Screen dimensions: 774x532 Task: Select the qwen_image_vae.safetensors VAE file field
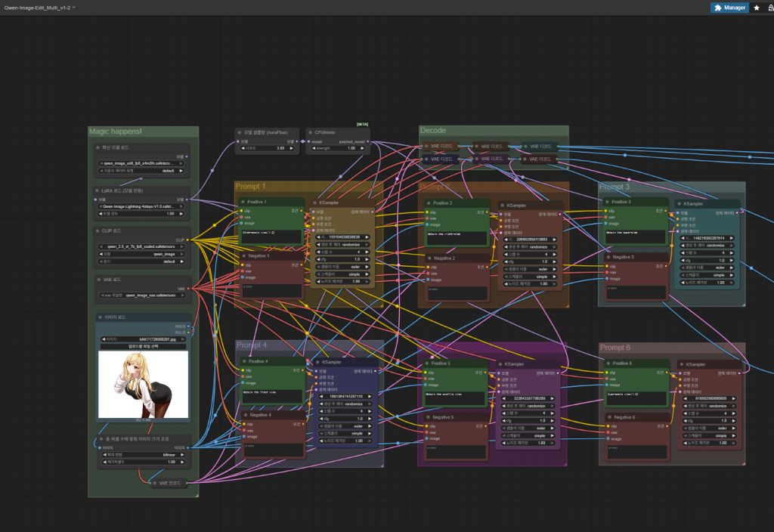point(144,295)
